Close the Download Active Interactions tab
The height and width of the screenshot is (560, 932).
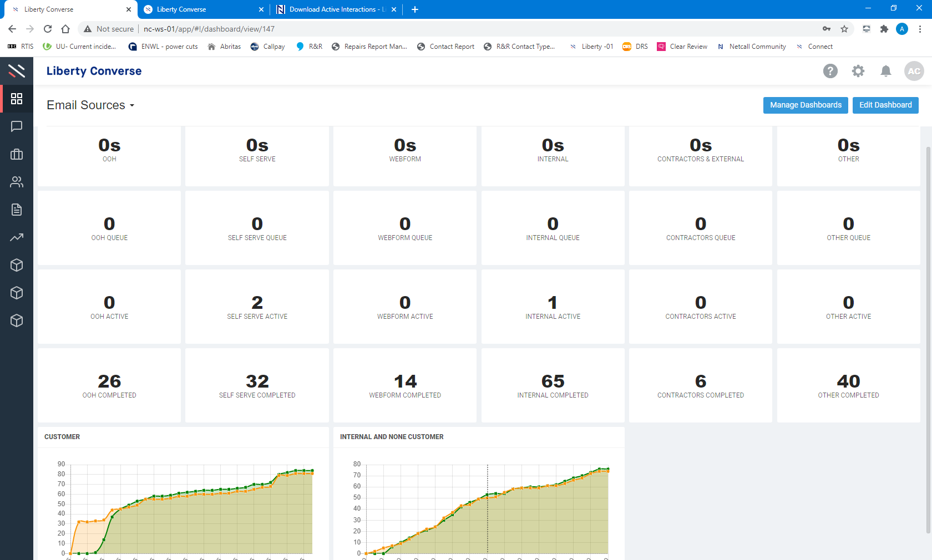click(x=394, y=9)
